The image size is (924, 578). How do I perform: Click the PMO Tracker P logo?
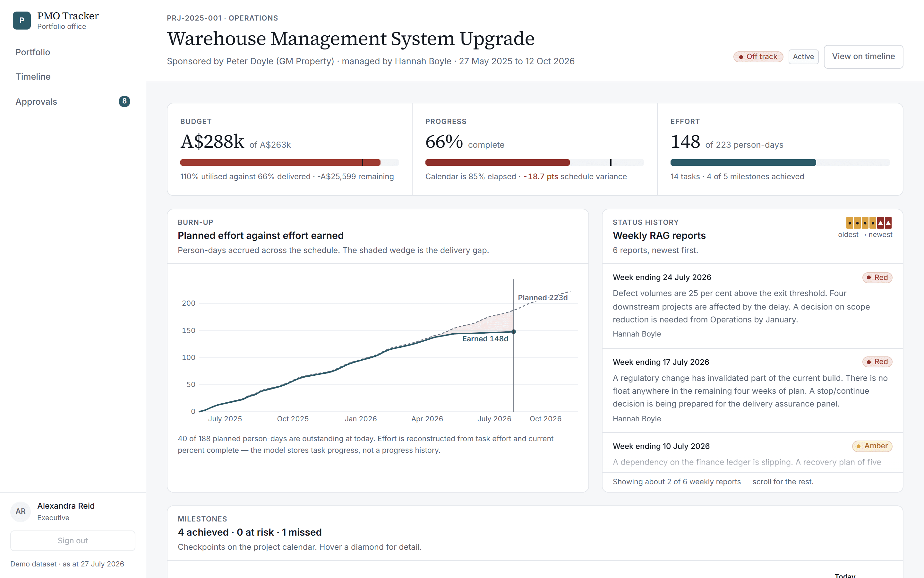coord(22,21)
